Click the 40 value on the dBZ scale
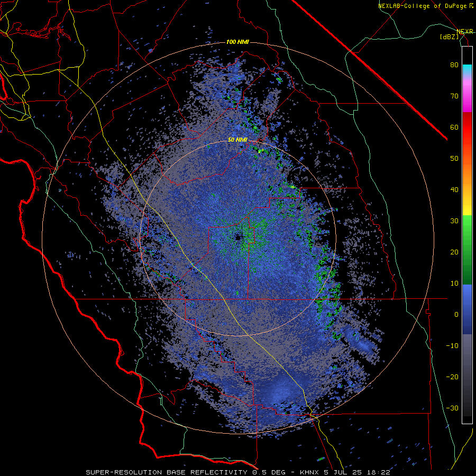 point(454,190)
